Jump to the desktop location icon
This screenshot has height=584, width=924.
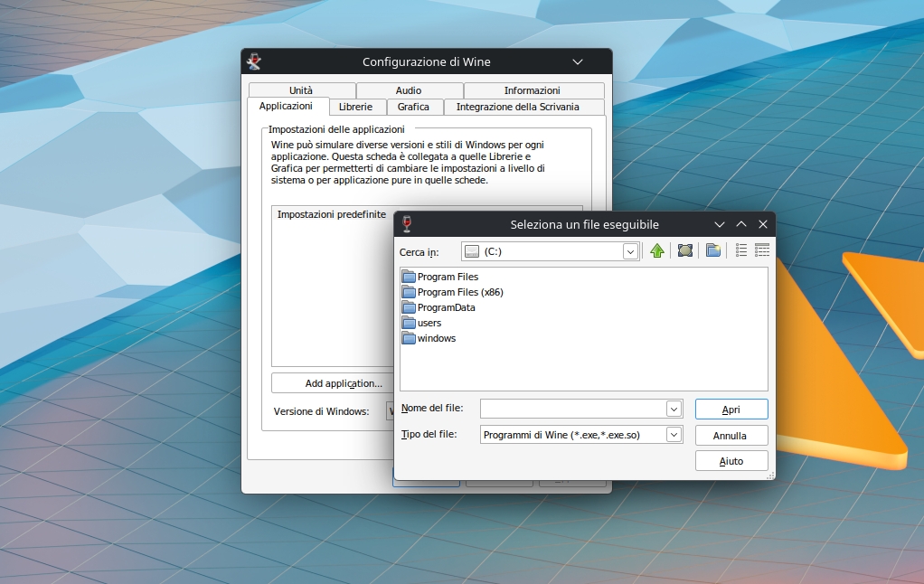(x=684, y=251)
